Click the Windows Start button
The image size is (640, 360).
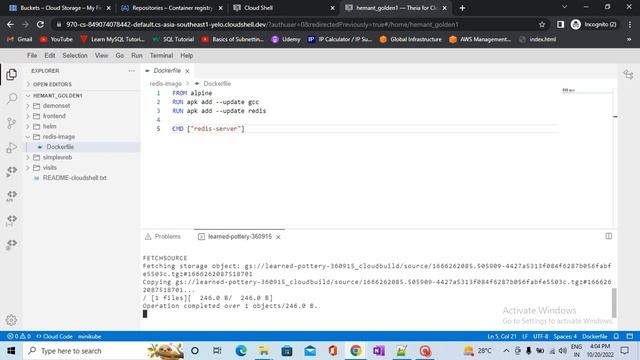[11, 351]
